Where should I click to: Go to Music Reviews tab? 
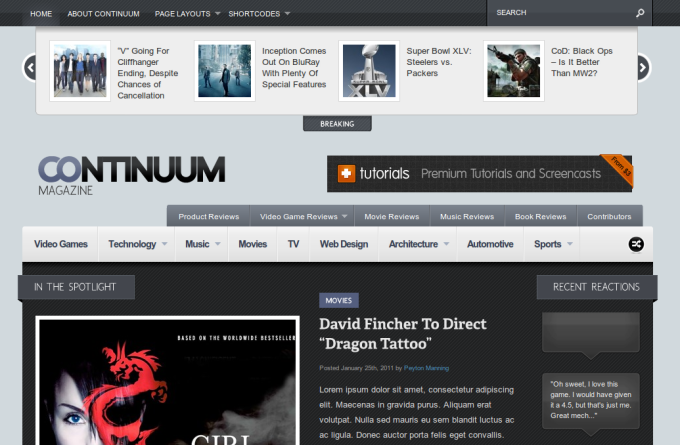[467, 216]
